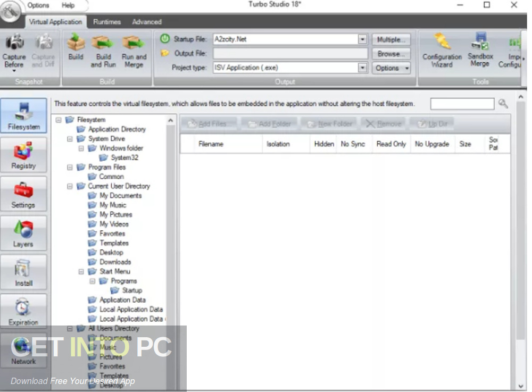The height and width of the screenshot is (392, 532).
Task: Click the green Startup File power icon
Action: 165,39
